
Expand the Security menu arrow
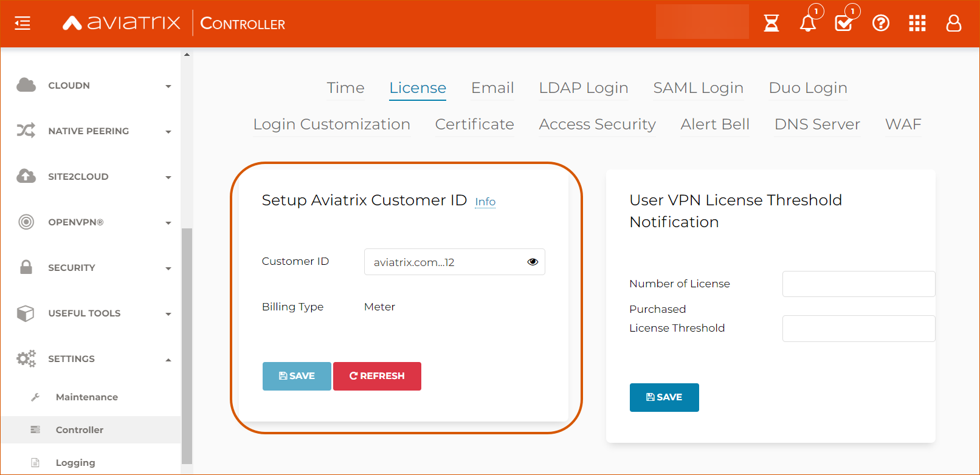(x=168, y=268)
